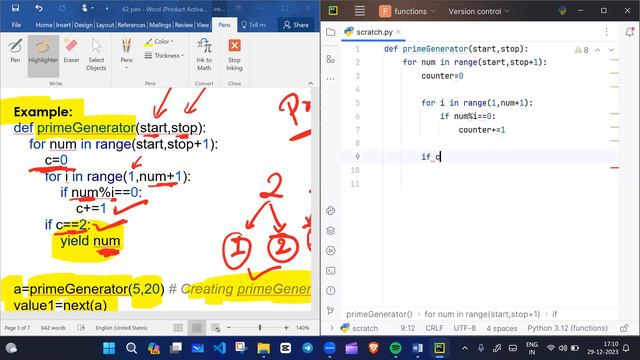Undo last action in Word
The image size is (640, 360).
[38, 8]
